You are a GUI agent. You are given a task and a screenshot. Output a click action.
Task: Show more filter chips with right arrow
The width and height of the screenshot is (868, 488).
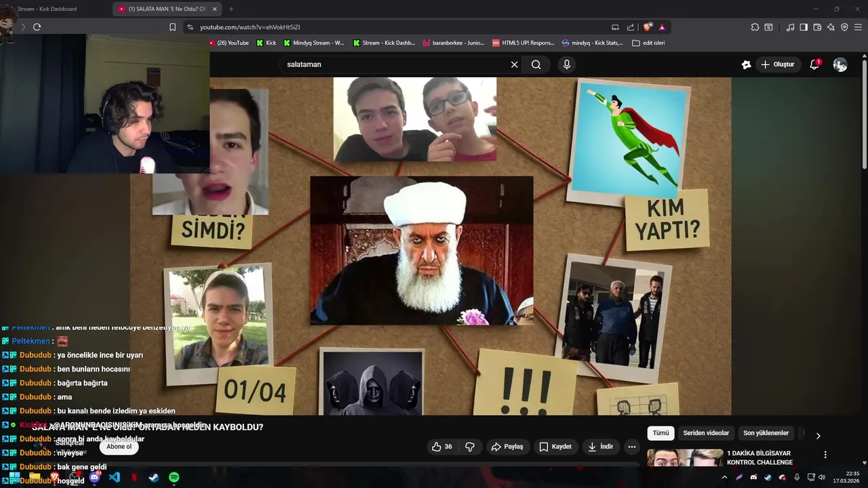click(x=818, y=436)
